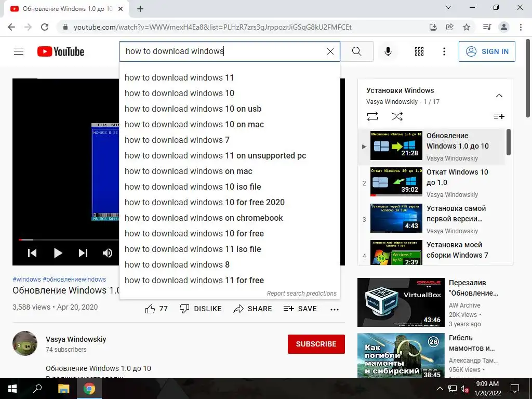The height and width of the screenshot is (399, 532).
Task: Go back with Chrome's back arrow
Action: pyautogui.click(x=11, y=27)
